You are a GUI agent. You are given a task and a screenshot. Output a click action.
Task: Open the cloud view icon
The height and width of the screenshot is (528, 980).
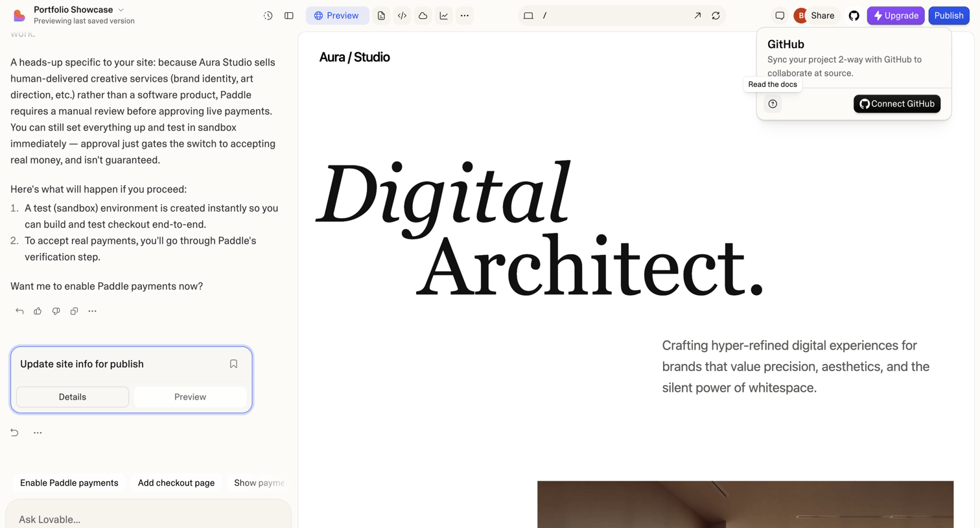423,16
